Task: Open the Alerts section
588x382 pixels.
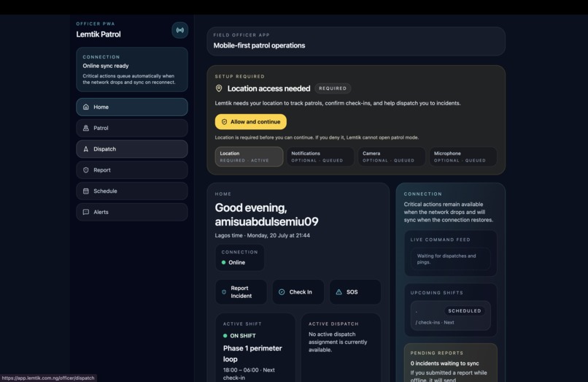Action: (x=132, y=213)
